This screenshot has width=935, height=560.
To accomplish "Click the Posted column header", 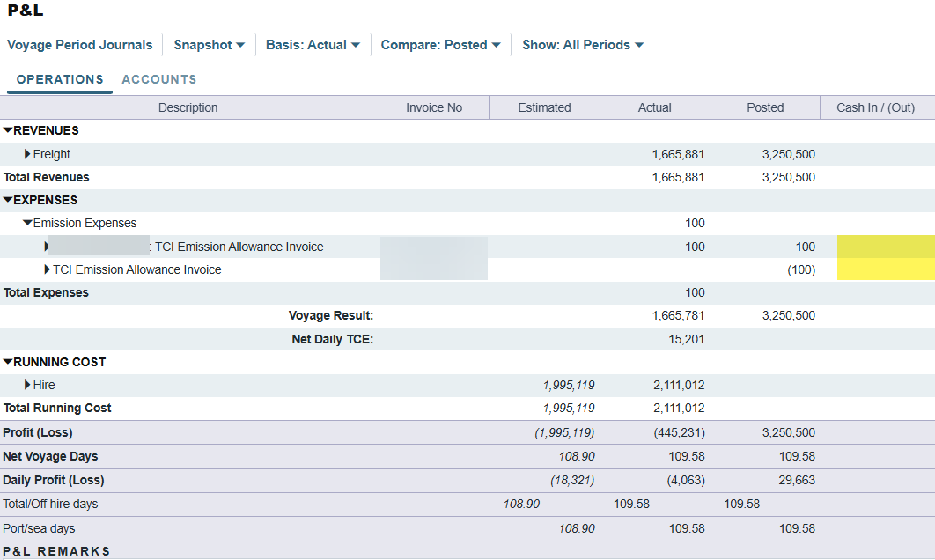I will point(764,107).
